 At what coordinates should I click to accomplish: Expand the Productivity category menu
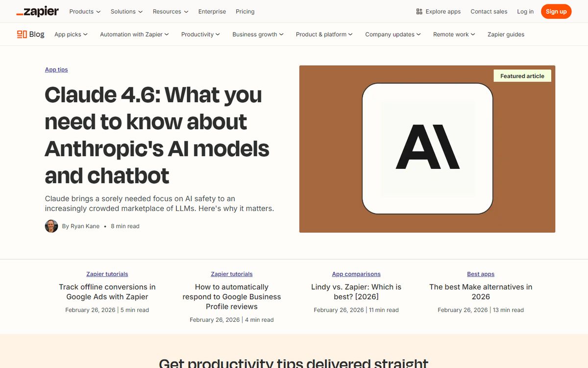tap(200, 34)
